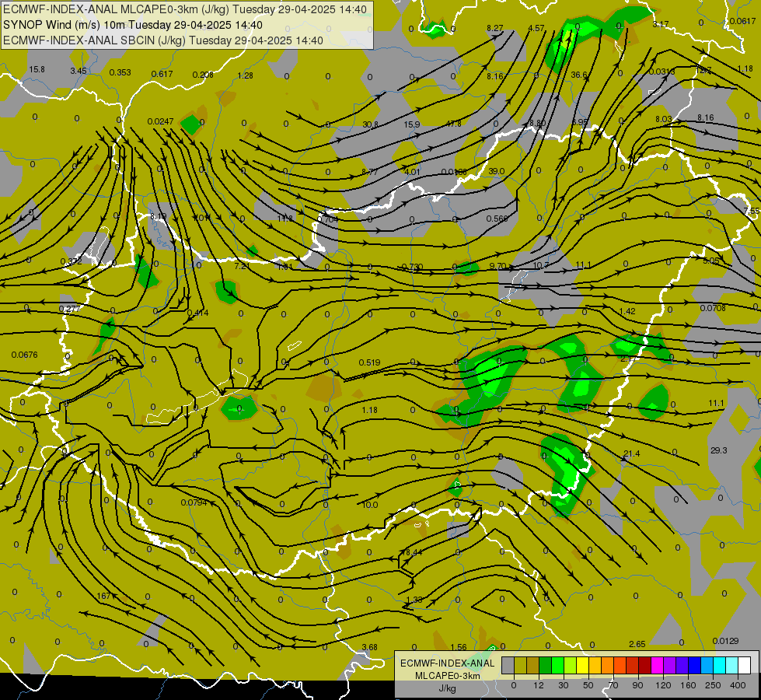Click the pure yellow legend swatch
Viewport: 761px width, 700px height.
pyautogui.click(x=583, y=666)
